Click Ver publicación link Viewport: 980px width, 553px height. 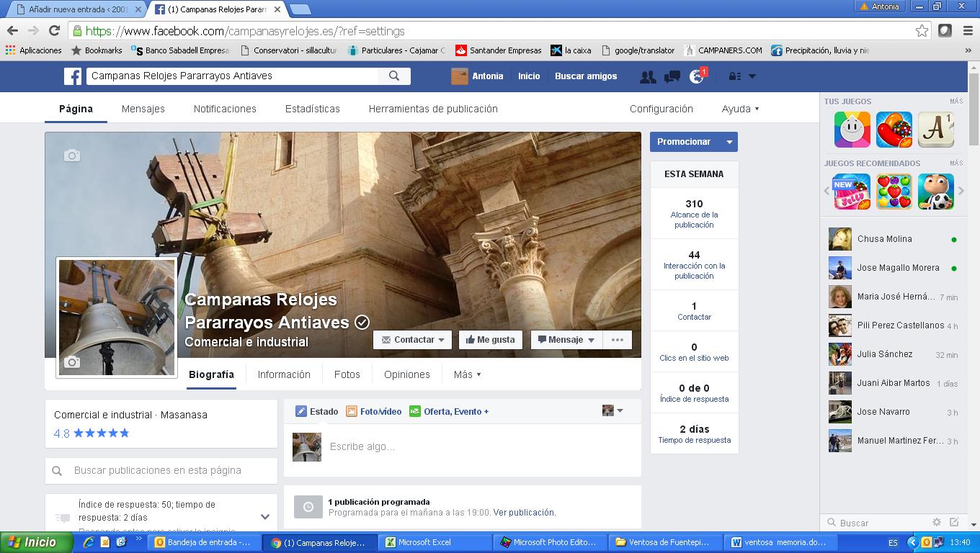pos(525,513)
